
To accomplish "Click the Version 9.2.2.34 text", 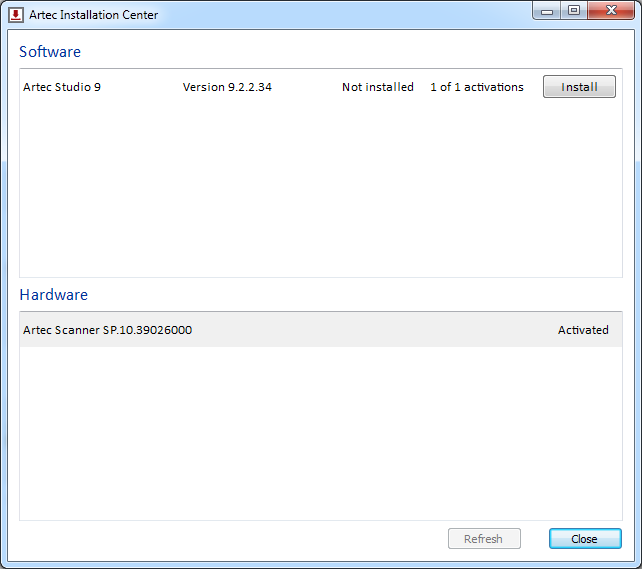I will pyautogui.click(x=227, y=87).
